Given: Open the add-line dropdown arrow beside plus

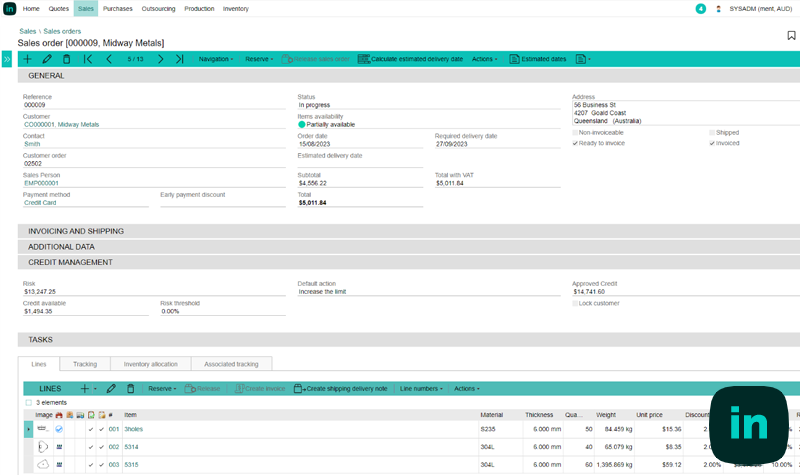Looking at the screenshot, I should click(95, 389).
